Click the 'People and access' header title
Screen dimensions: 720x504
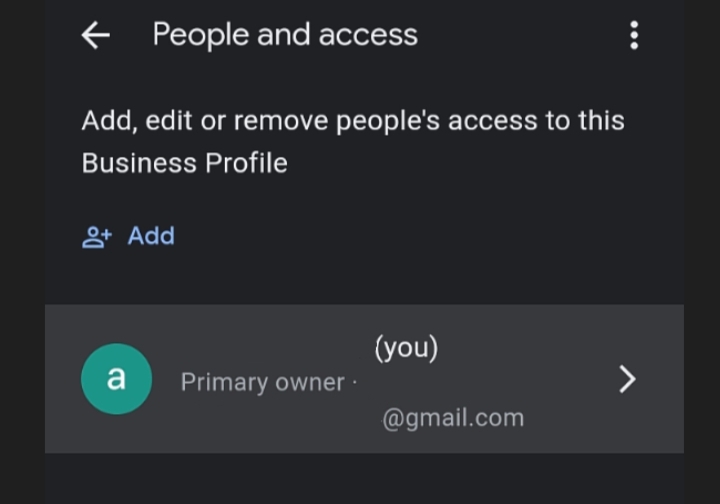[x=285, y=35]
